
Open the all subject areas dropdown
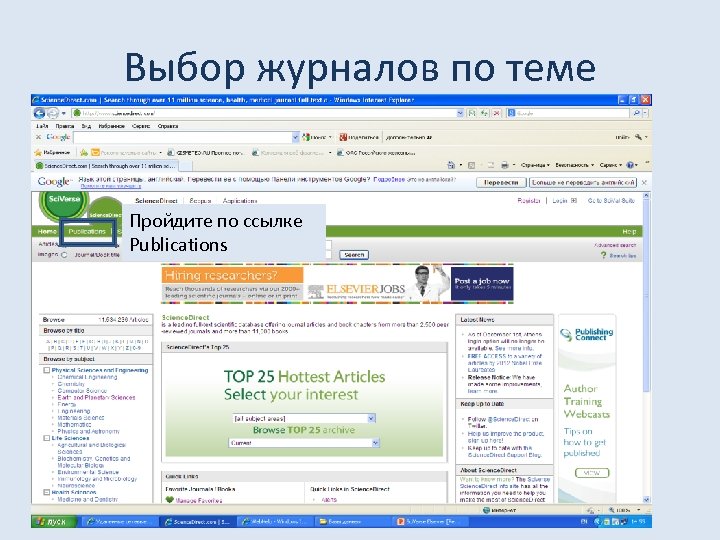click(304, 418)
